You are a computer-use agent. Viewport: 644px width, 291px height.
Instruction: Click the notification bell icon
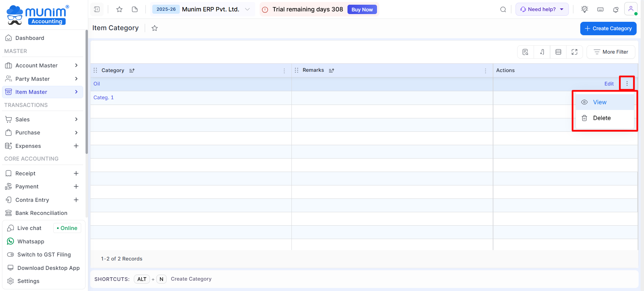click(615, 9)
